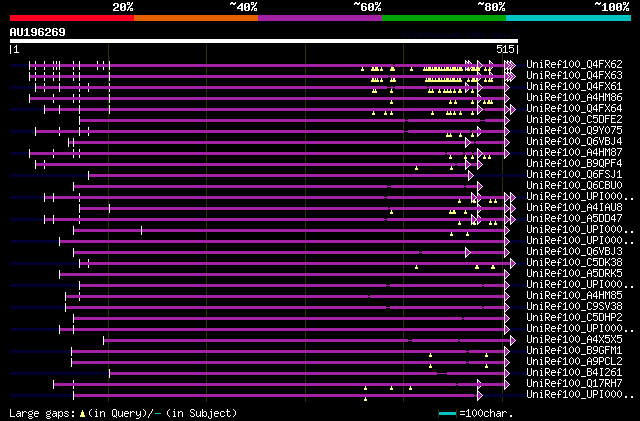
Task: Click the orange ~40% identity color segment
Action: 196,18
